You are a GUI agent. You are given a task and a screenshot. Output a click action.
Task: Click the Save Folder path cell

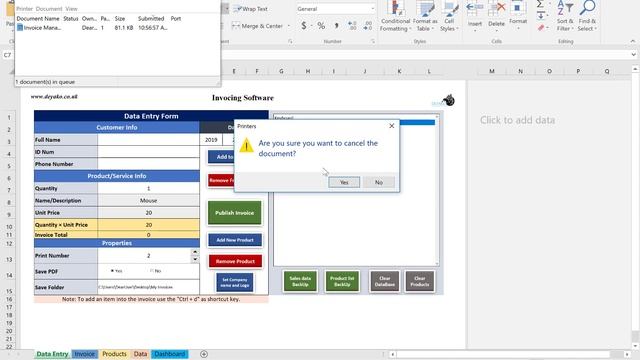149,287
